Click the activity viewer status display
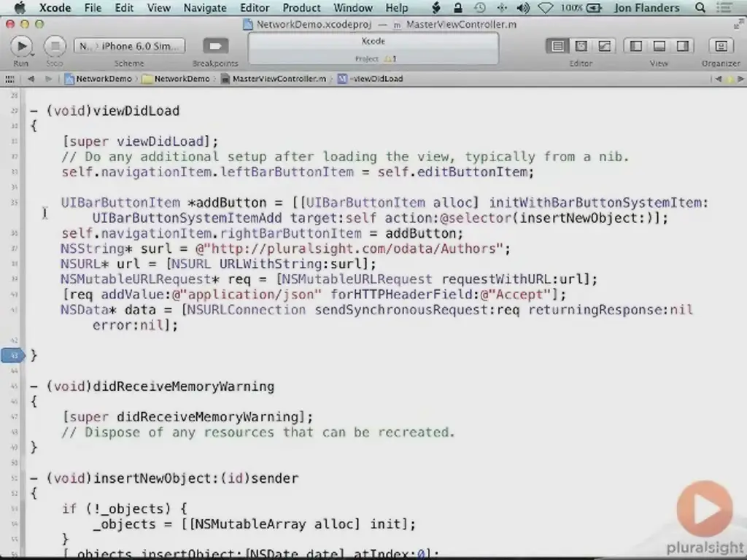The width and height of the screenshot is (747, 560). click(x=373, y=49)
